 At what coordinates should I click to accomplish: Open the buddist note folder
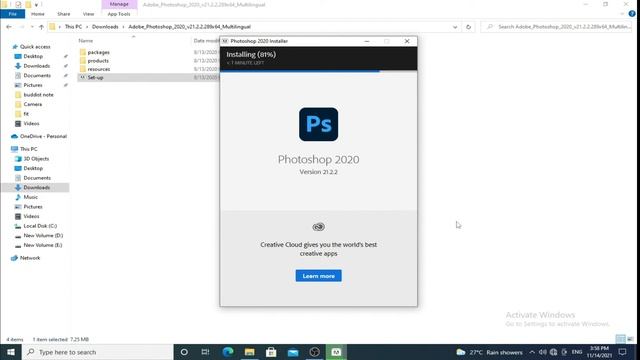(38, 95)
